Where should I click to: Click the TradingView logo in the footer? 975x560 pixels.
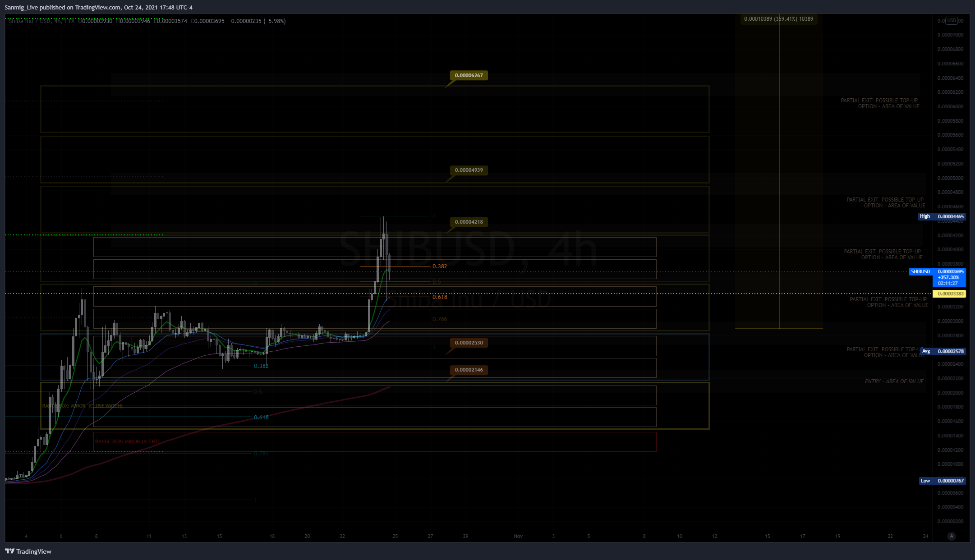coord(28,551)
